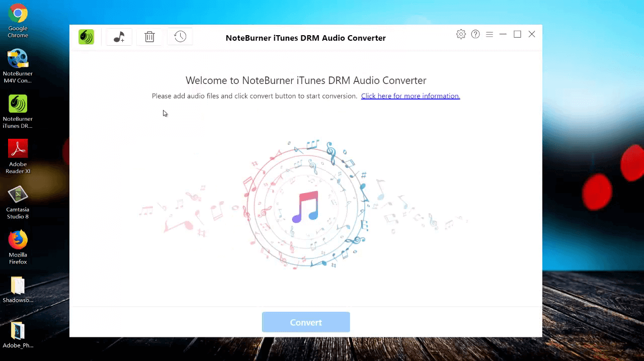This screenshot has width=644, height=361.
Task: Open the hamburger menu icon
Action: [490, 34]
